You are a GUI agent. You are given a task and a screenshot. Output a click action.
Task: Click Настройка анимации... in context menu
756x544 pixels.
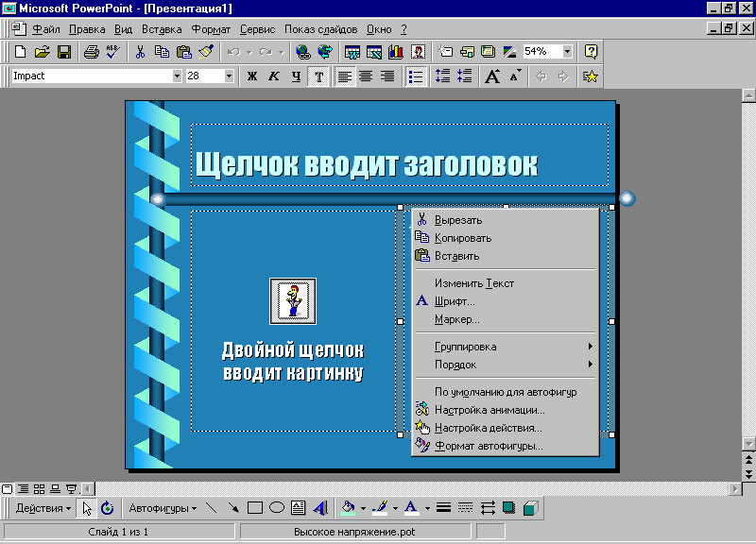(490, 410)
